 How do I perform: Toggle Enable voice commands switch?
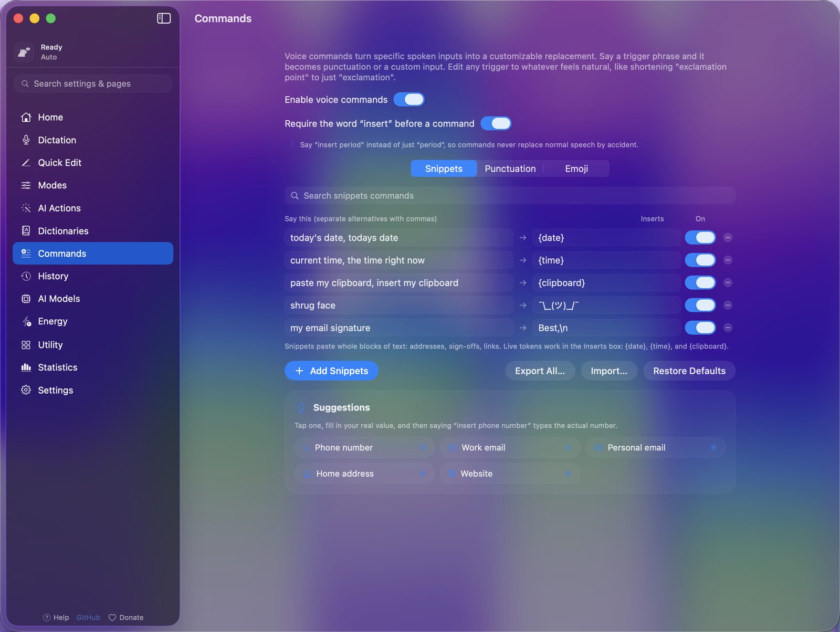tap(409, 99)
